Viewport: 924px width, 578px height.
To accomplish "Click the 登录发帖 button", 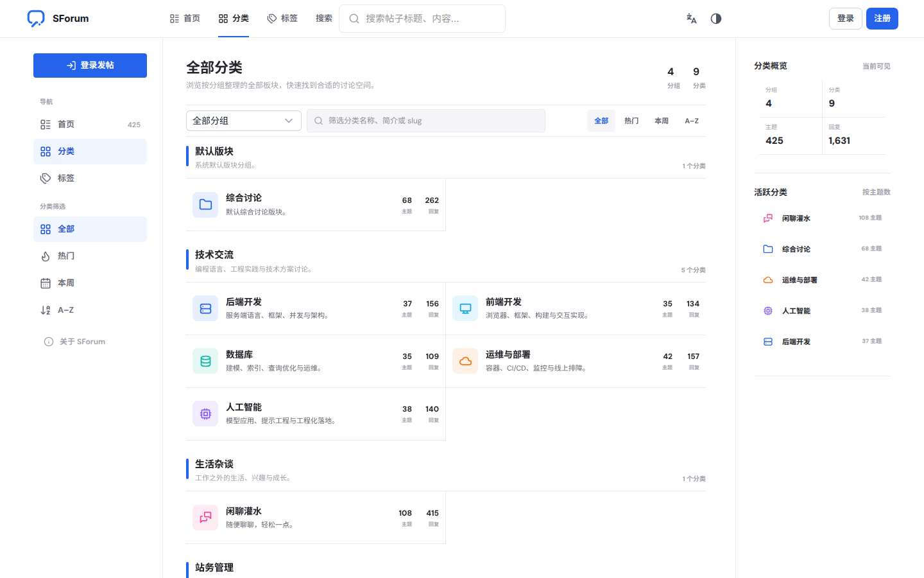I will point(90,66).
